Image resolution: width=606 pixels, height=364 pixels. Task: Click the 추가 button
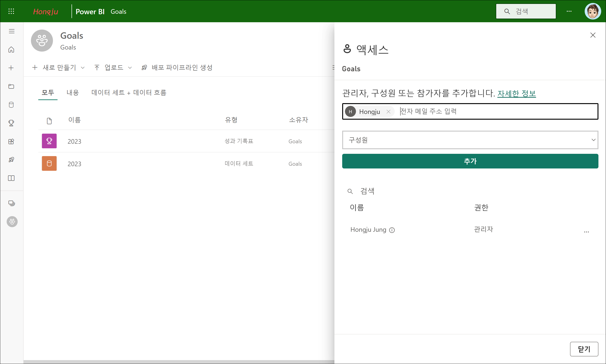pos(470,161)
